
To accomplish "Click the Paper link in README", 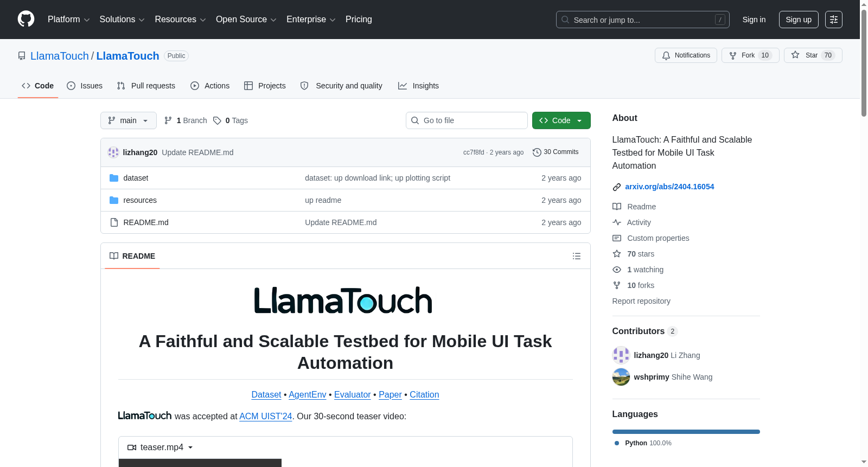I will click(x=390, y=394).
